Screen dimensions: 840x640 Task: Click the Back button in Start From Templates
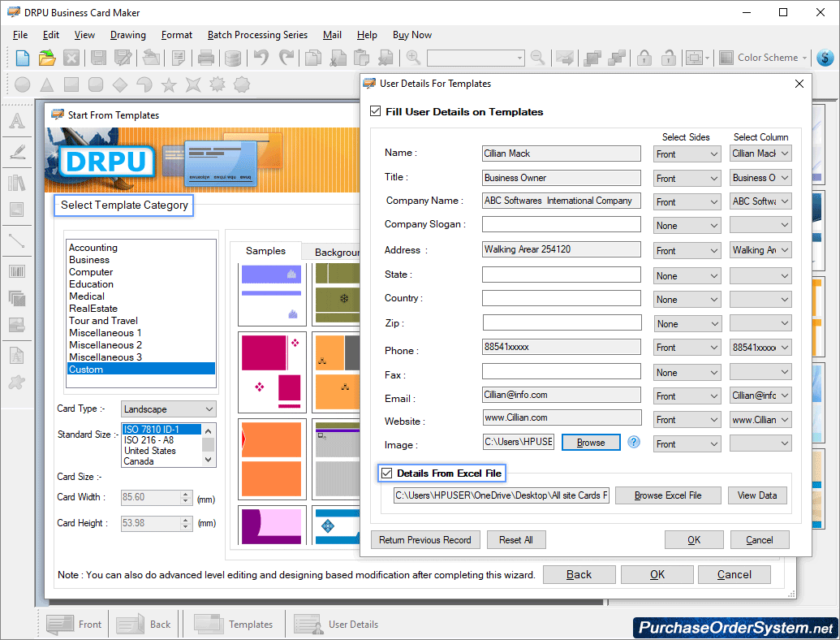point(579,574)
